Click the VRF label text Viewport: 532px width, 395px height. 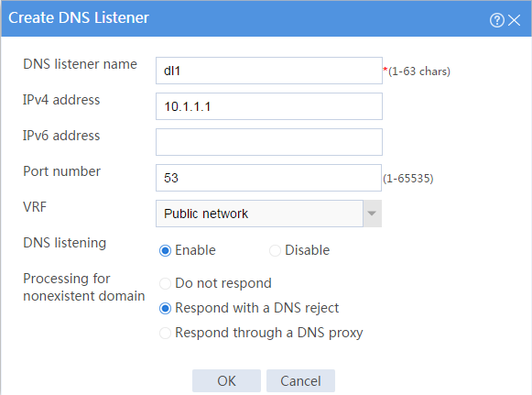coord(35,206)
